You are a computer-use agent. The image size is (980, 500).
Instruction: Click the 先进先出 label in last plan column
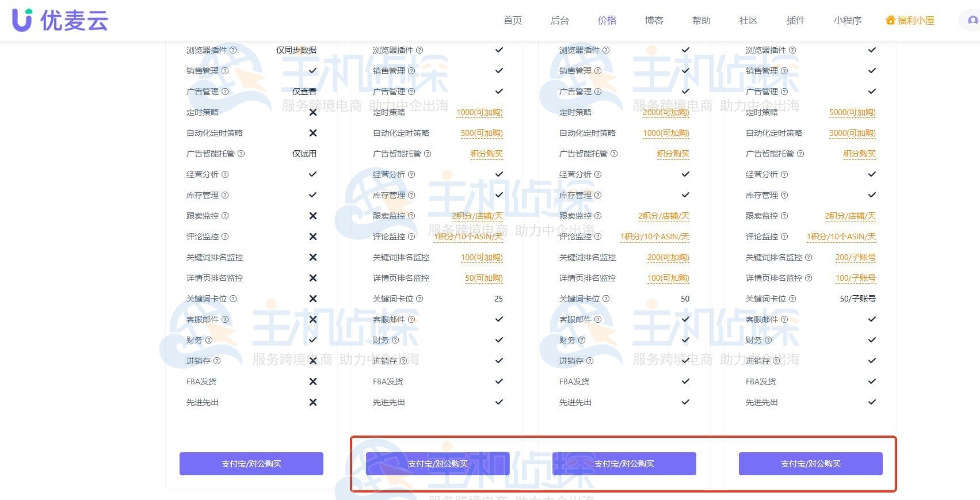762,402
